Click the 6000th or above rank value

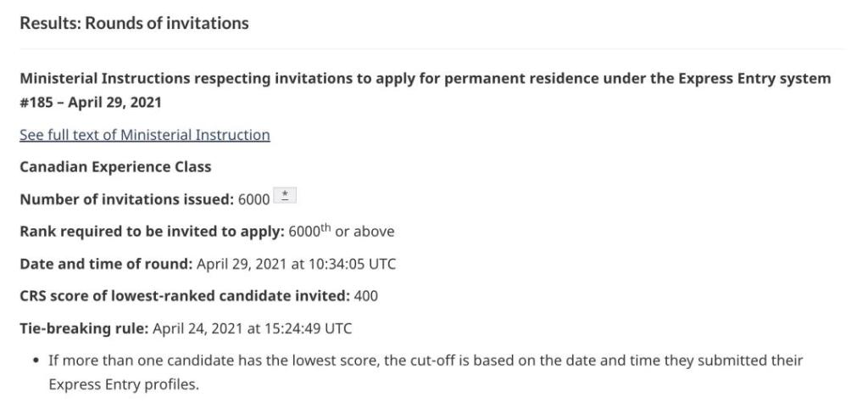pyautogui.click(x=342, y=231)
